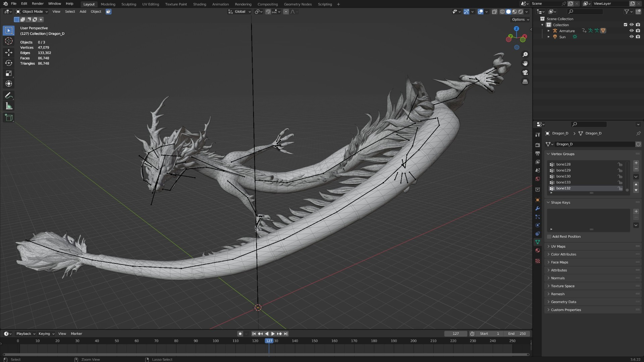Activate the Rotate tool

(x=9, y=63)
